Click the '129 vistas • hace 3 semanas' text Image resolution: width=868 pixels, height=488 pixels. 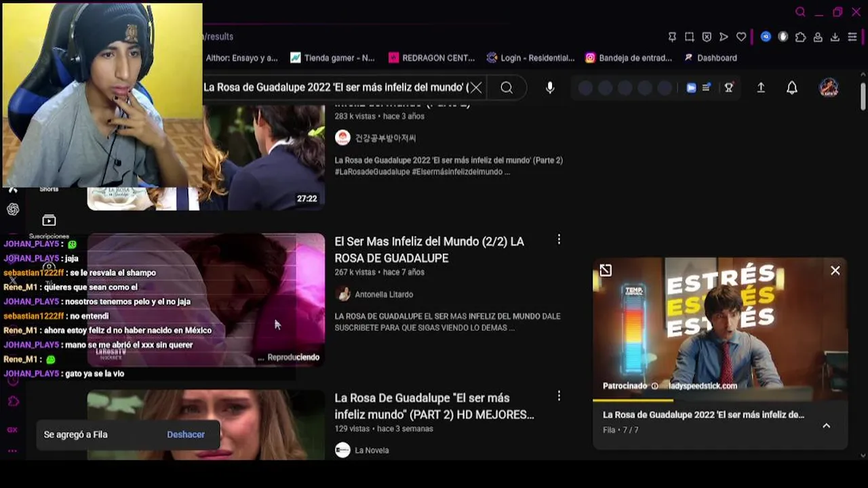click(x=384, y=428)
